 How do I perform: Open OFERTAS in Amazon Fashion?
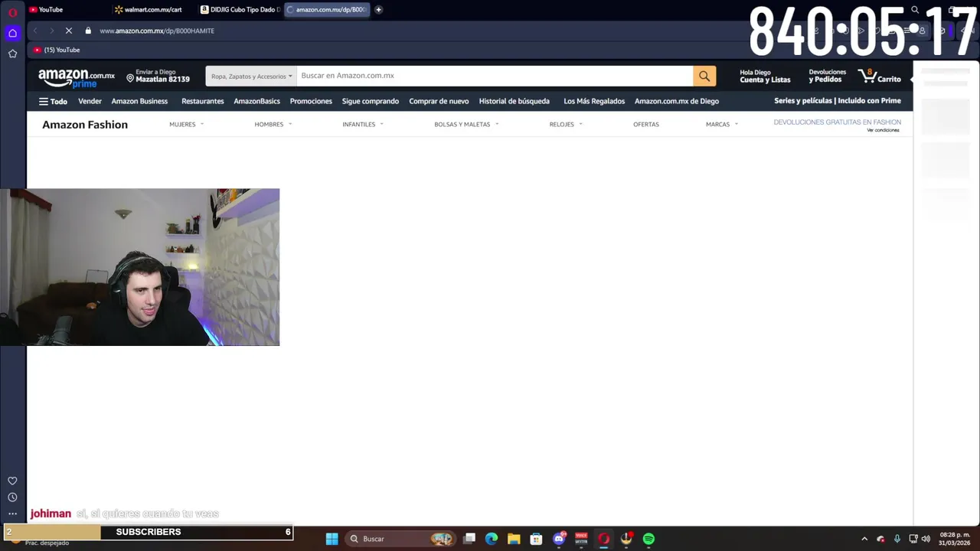tap(645, 124)
